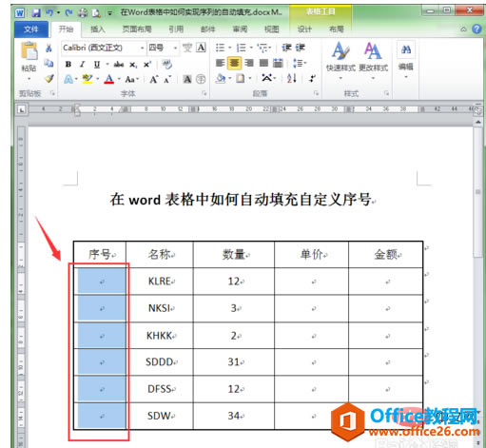Viewport: 486px width, 448px height.
Task: Click the Distributed alignment icon
Action: click(278, 63)
